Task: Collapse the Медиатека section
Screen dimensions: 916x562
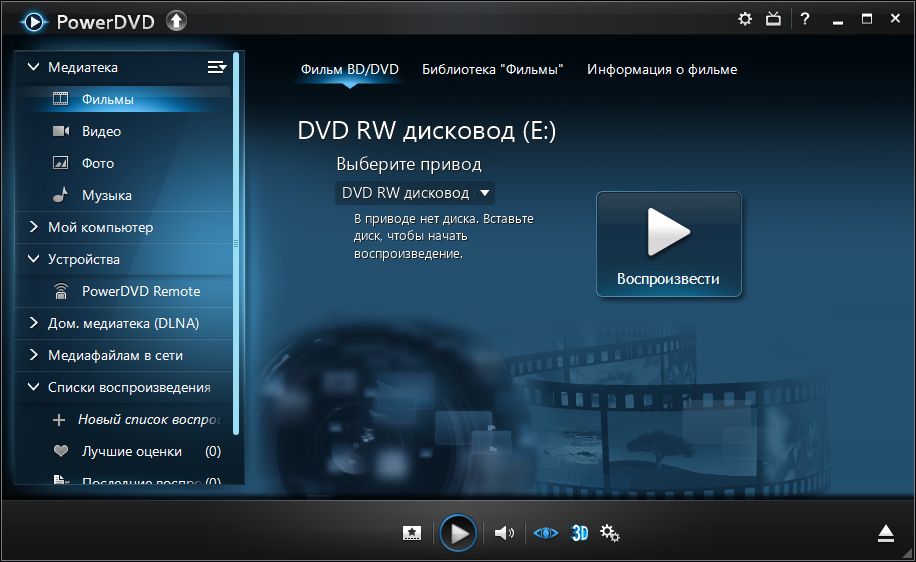Action: [34, 67]
